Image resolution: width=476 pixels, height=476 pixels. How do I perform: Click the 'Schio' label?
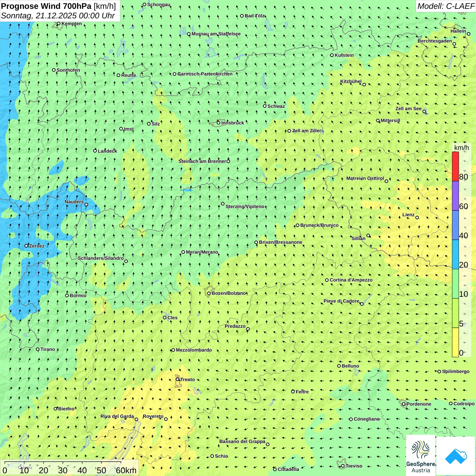[221, 456]
